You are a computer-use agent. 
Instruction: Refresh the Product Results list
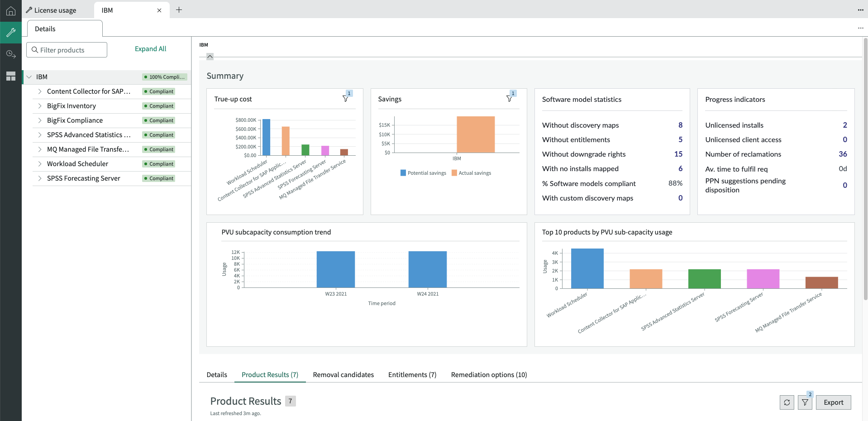click(787, 402)
